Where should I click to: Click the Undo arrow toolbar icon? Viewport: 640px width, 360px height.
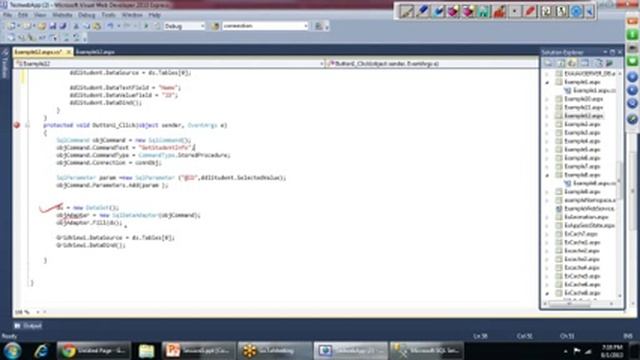[110, 26]
